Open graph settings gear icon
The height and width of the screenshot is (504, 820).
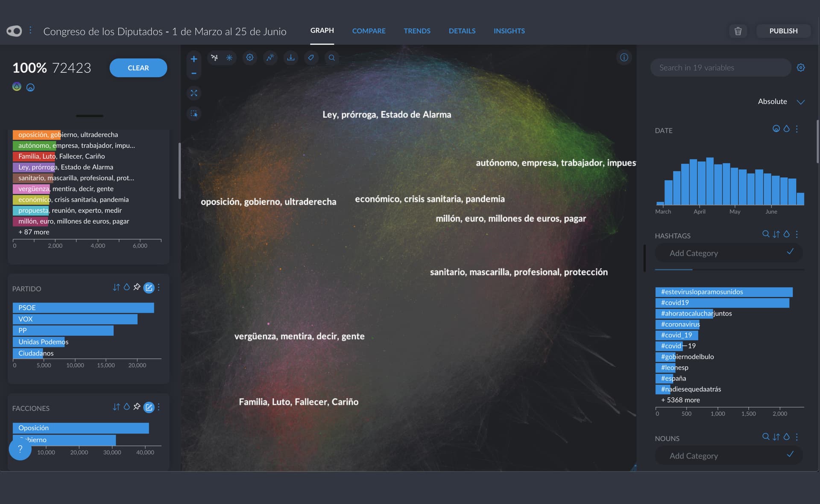[250, 58]
